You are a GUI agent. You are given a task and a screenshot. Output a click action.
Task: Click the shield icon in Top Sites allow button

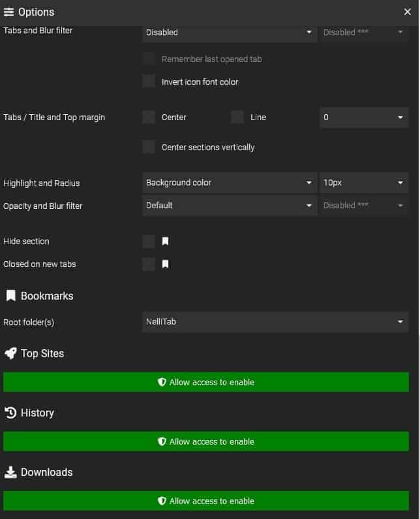[162, 382]
